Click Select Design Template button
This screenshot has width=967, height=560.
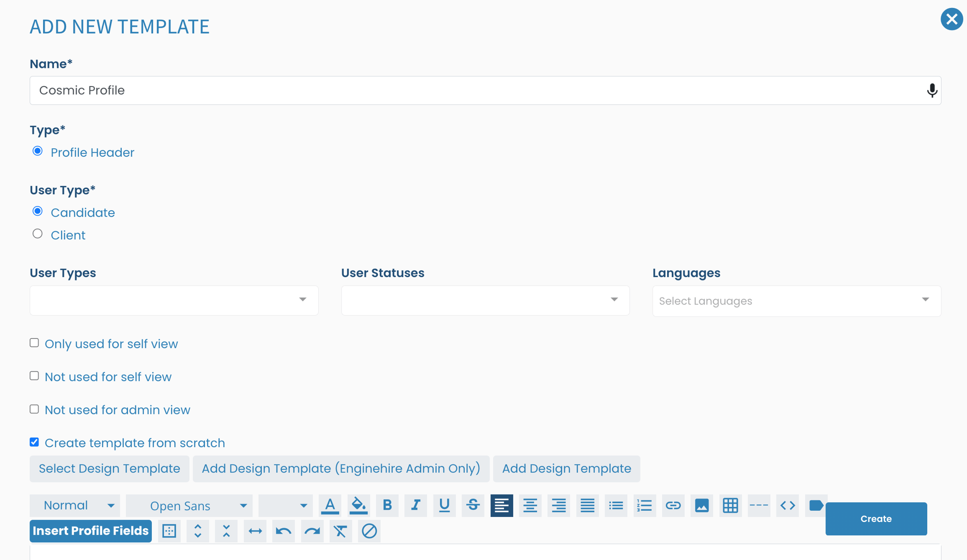(109, 469)
